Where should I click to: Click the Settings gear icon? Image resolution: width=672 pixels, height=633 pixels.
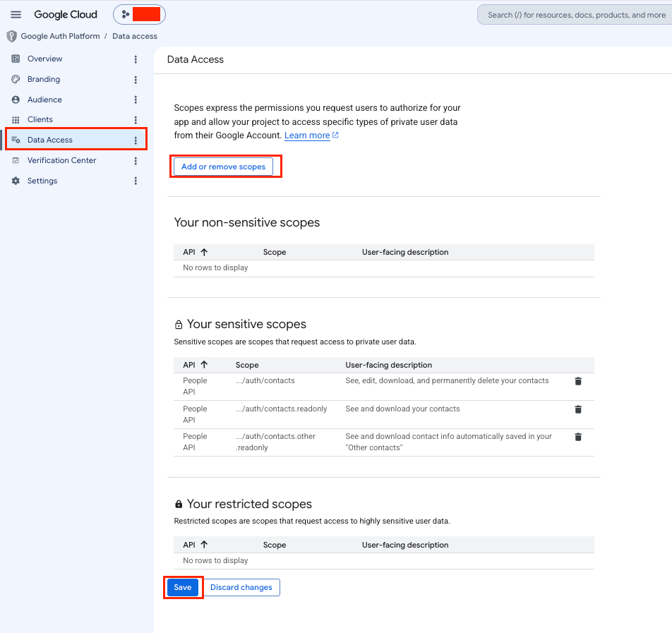point(16,181)
